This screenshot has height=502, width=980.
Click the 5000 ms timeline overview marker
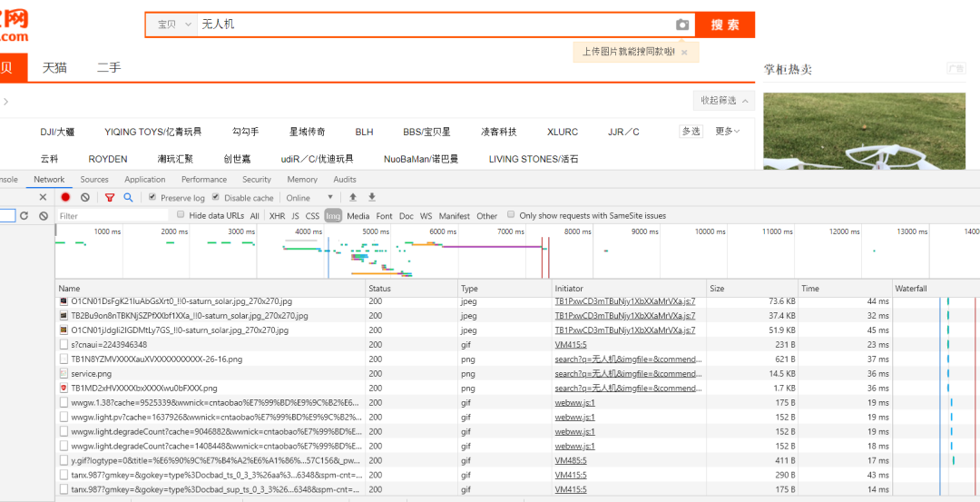(x=376, y=231)
